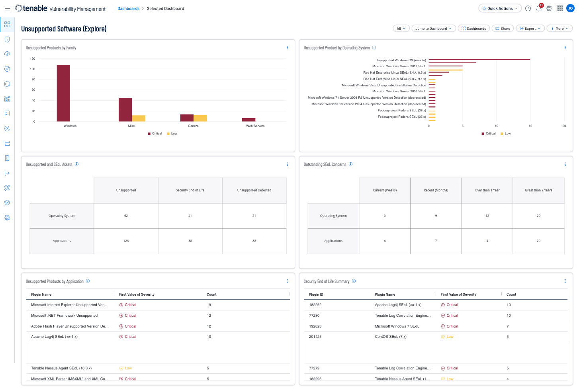Toggle Critical legend in Products by Family chart
579x392 pixels.
click(155, 134)
